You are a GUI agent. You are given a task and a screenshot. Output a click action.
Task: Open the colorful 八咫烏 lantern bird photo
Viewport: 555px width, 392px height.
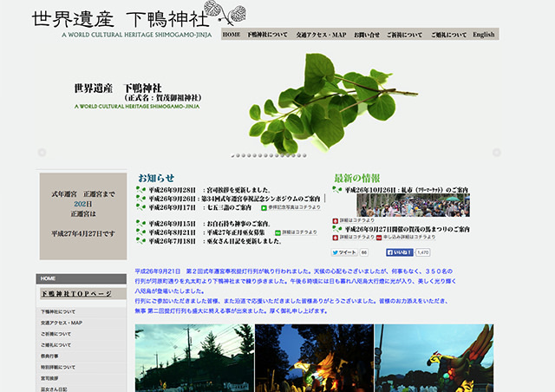(x=434, y=358)
